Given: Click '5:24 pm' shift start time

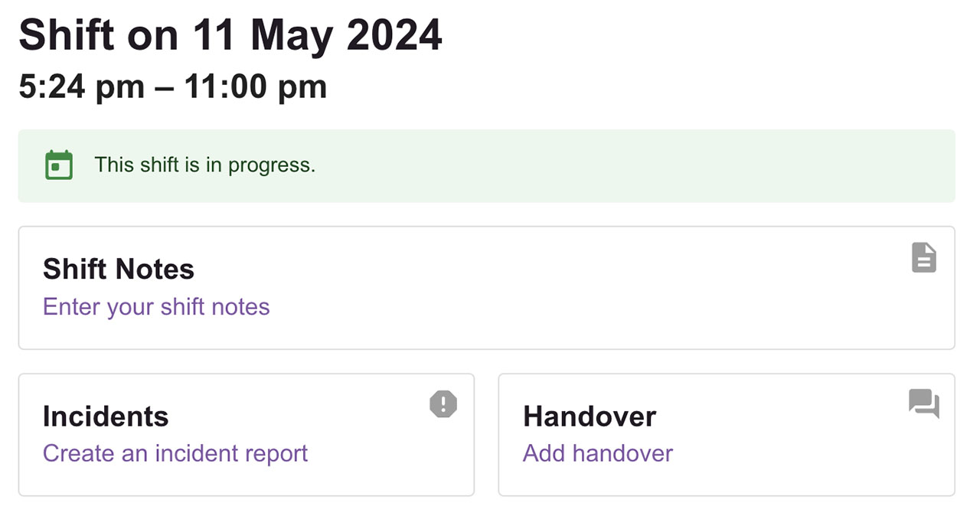Looking at the screenshot, I should pos(82,87).
